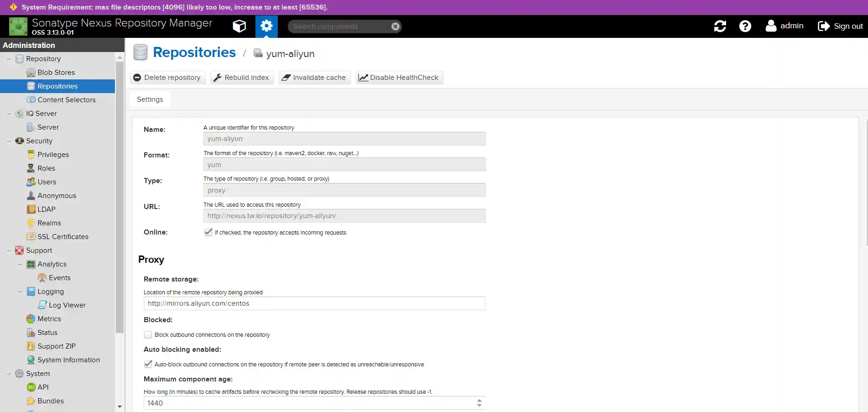Open the help question mark icon
This screenshot has height=412, width=868.
pyautogui.click(x=745, y=26)
